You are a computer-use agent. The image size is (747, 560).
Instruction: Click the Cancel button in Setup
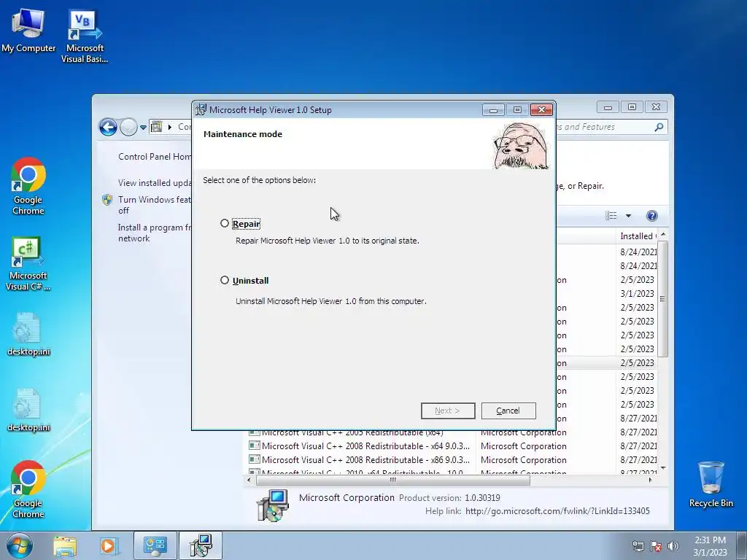(508, 411)
